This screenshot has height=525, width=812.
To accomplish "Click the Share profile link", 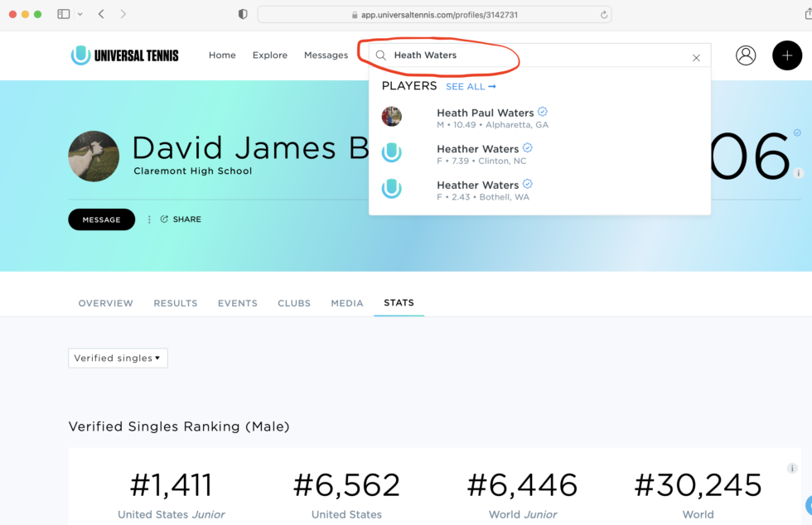I will [x=181, y=219].
